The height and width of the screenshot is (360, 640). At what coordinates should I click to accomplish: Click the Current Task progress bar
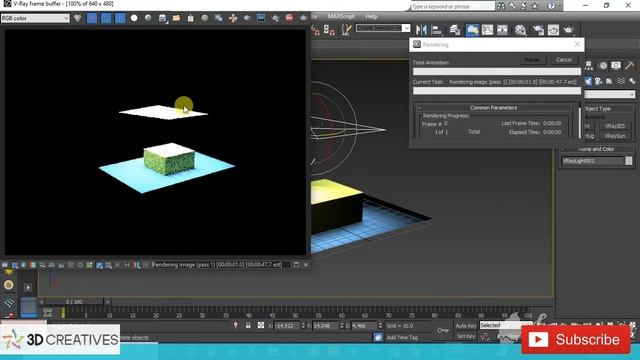point(497,91)
